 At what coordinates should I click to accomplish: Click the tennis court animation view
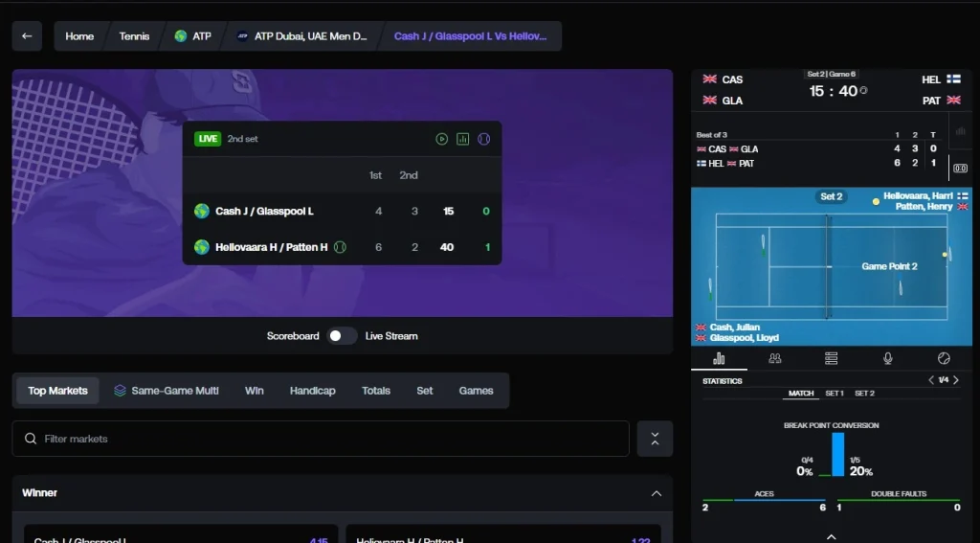(x=832, y=266)
